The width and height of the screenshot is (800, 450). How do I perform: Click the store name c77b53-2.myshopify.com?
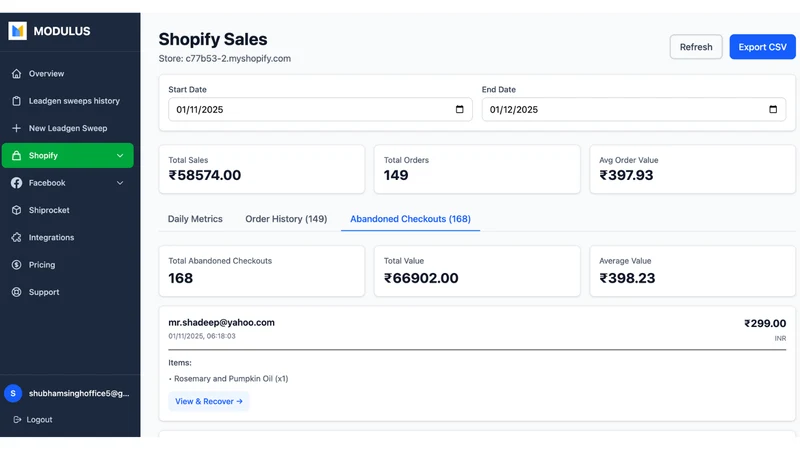[238, 59]
